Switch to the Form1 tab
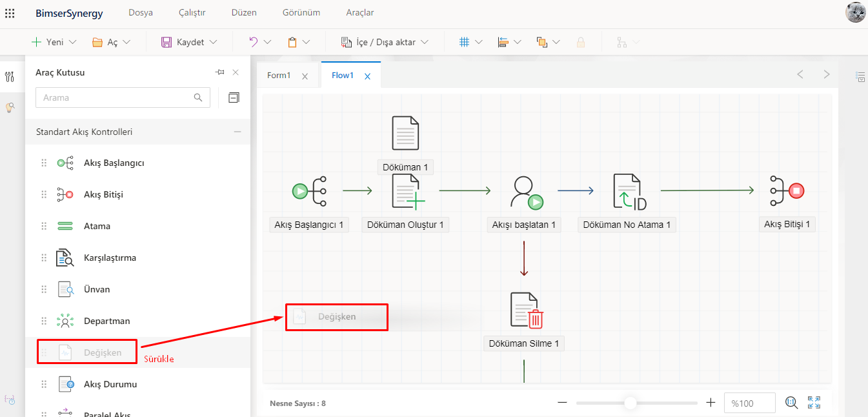Screen dimensions: 868x417 pyautogui.click(x=279, y=76)
